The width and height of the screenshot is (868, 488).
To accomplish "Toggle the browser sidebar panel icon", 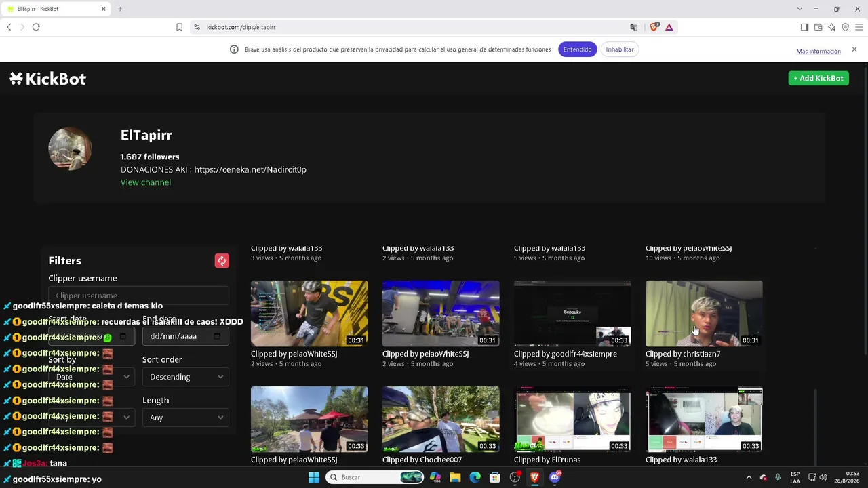I will tap(804, 27).
